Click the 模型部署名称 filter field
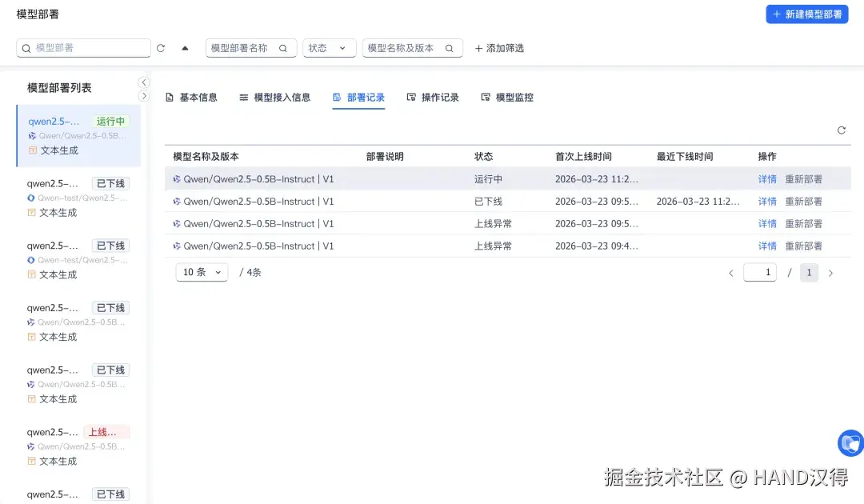Screen dimensions: 864x504 click(251, 48)
